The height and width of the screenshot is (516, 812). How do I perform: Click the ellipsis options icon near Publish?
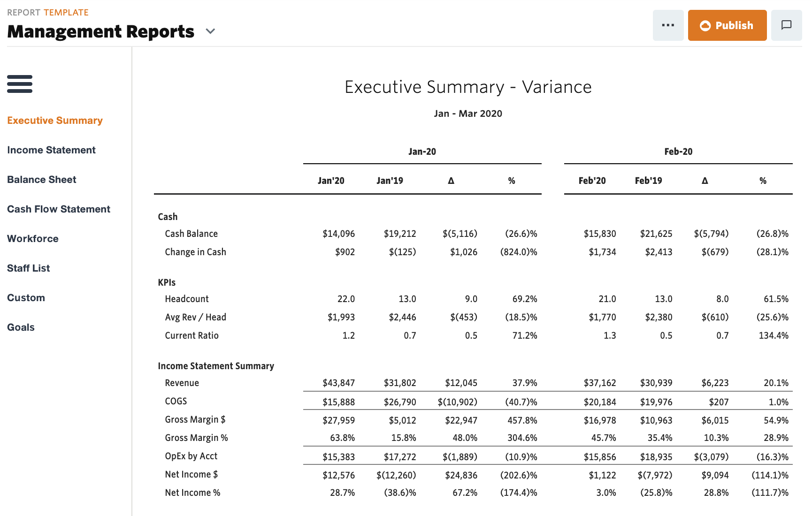click(668, 25)
